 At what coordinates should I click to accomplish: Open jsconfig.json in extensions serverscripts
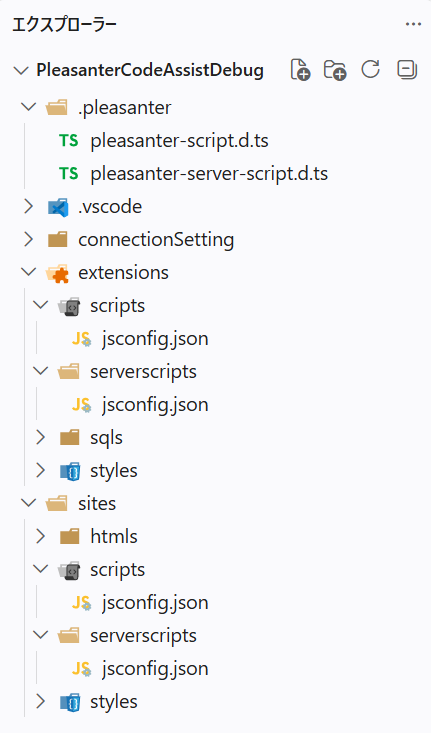point(155,405)
